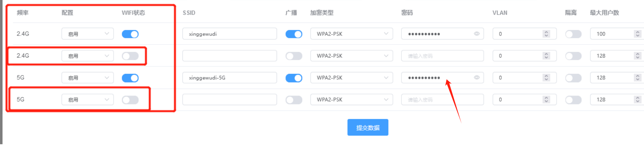Click VLAN stepper in xinggewudi-5G row
The image size is (644, 145).
[x=546, y=77]
